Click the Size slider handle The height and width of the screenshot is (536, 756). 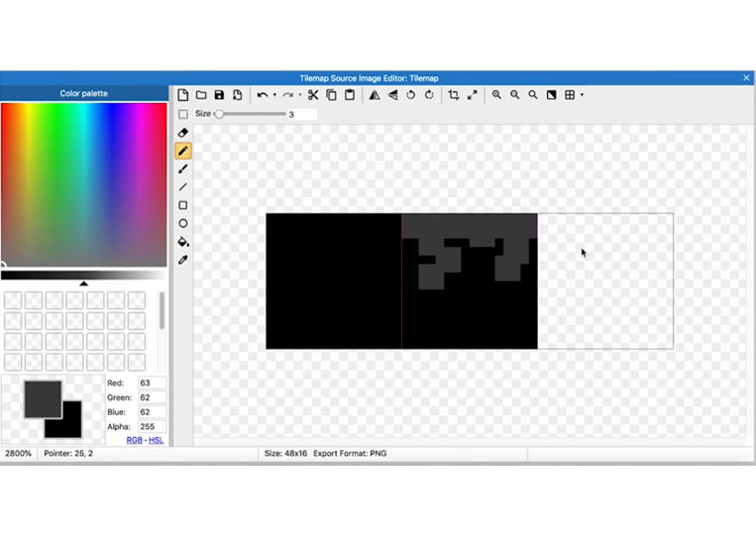(x=219, y=114)
